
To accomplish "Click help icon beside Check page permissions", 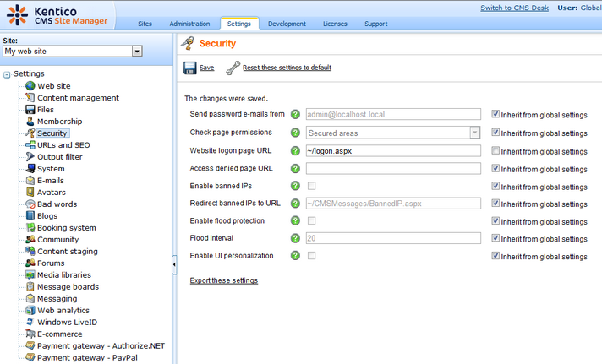I will [x=295, y=133].
